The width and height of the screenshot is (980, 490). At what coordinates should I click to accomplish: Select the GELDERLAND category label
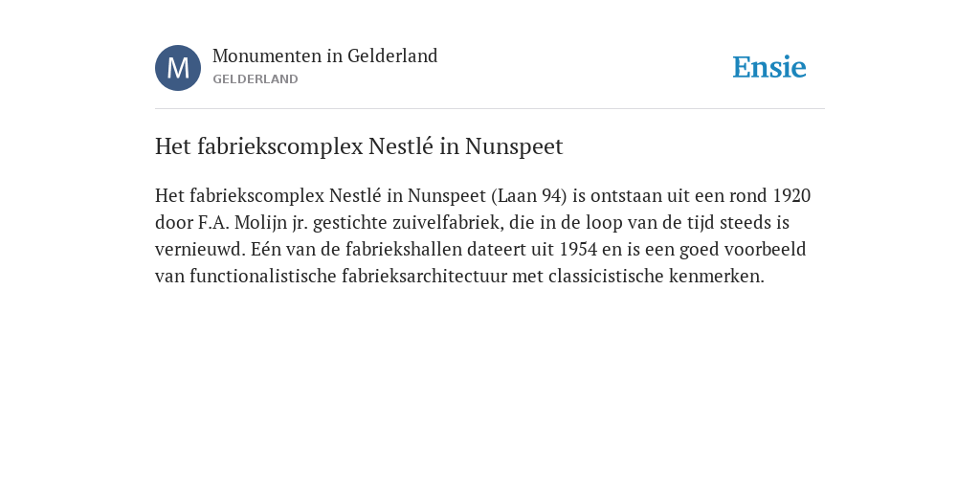click(x=255, y=79)
